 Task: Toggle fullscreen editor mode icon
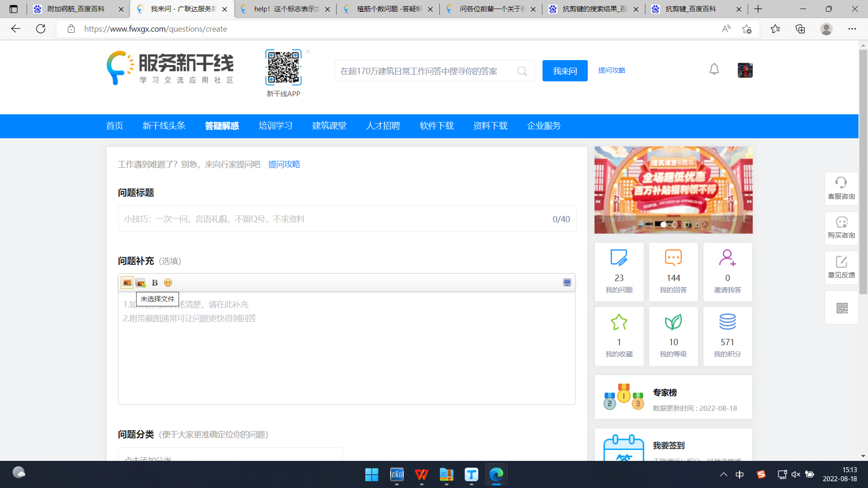[567, 282]
